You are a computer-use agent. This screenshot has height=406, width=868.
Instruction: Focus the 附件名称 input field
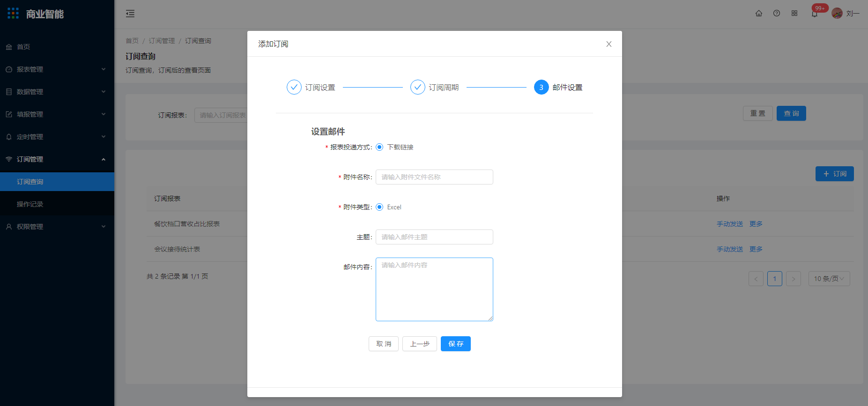(x=434, y=177)
